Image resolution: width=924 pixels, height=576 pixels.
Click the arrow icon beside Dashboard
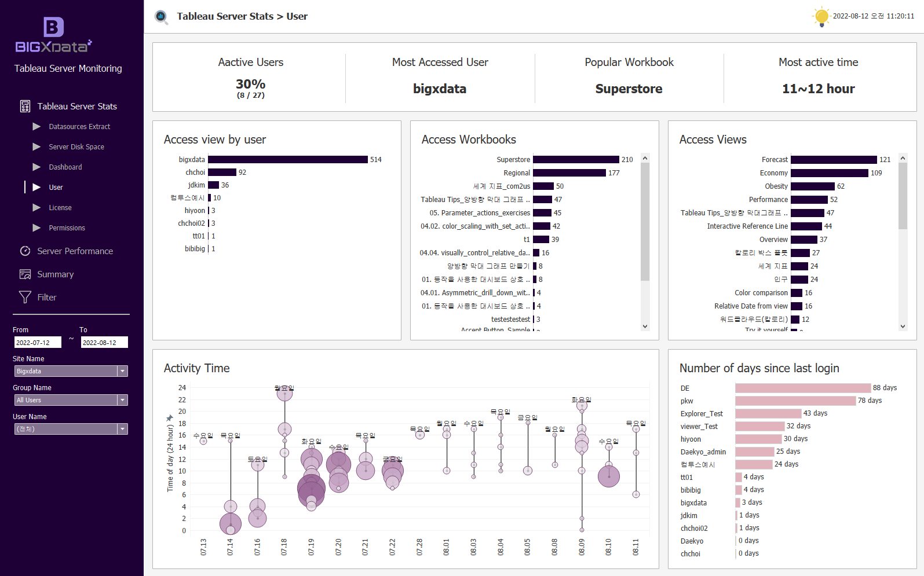click(x=36, y=167)
